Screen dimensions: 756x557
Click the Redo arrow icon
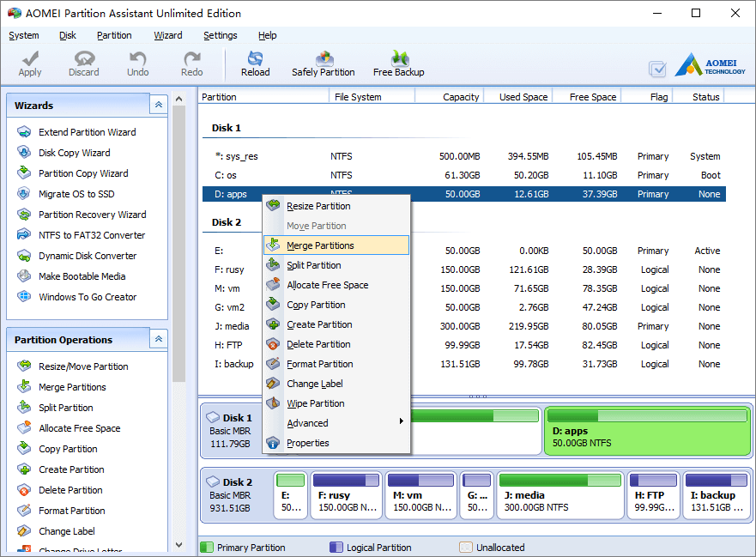click(x=192, y=59)
